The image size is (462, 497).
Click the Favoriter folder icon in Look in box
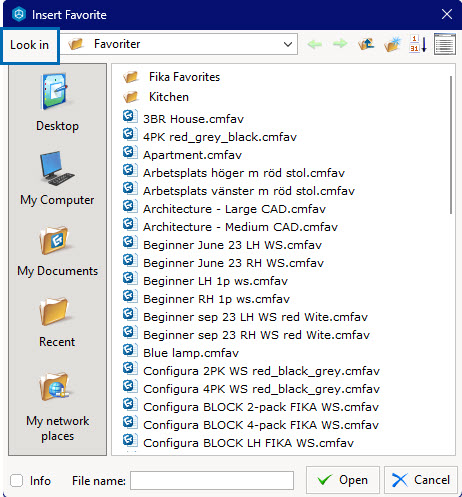[x=76, y=44]
